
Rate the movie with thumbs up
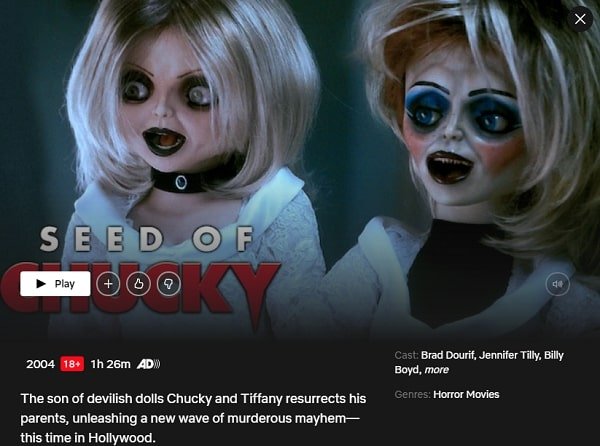click(x=138, y=284)
